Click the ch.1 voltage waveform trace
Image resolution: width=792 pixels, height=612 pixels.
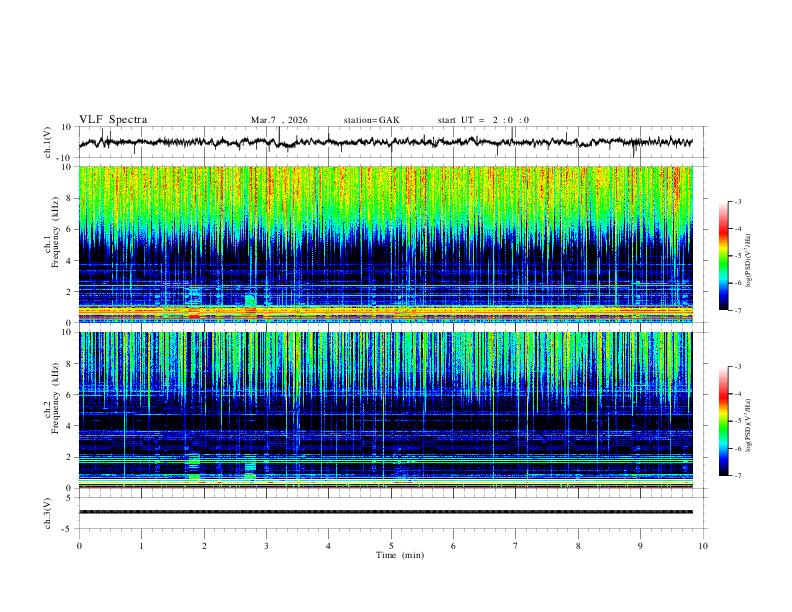[x=385, y=142]
